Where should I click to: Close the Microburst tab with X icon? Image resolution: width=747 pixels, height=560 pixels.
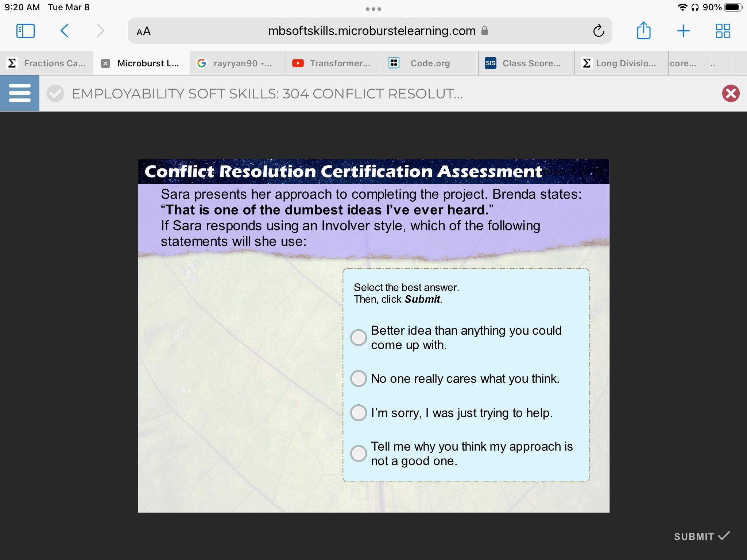point(105,63)
